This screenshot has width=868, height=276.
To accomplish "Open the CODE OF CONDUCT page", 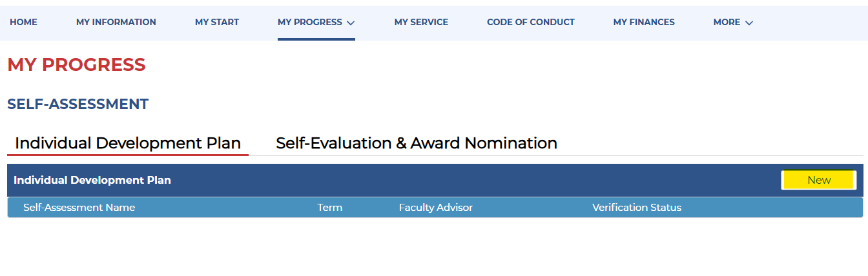I will pos(531,22).
